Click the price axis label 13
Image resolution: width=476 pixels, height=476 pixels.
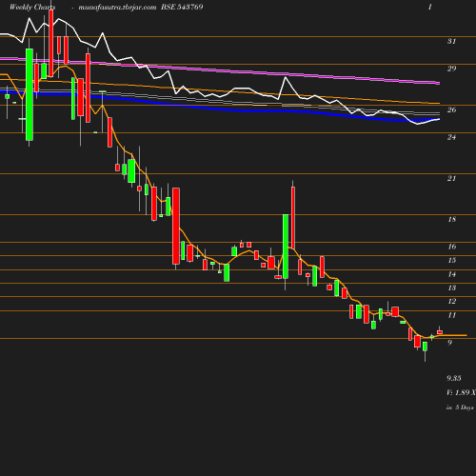coord(451,288)
